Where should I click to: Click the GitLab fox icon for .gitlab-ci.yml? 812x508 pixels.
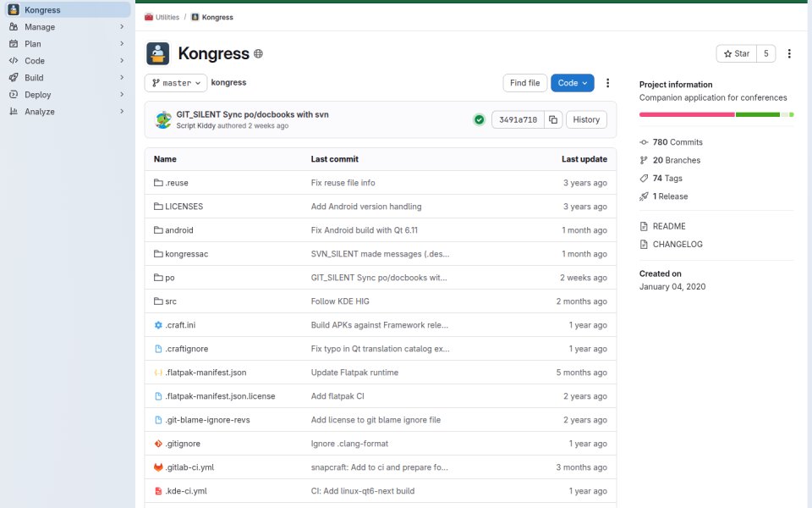tap(158, 467)
